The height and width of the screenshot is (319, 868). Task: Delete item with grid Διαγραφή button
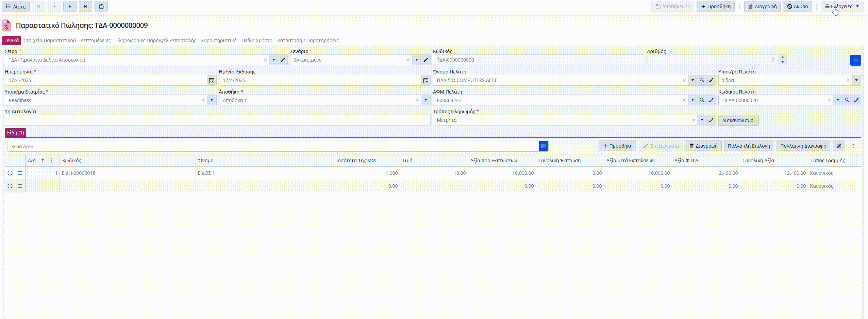pyautogui.click(x=703, y=146)
